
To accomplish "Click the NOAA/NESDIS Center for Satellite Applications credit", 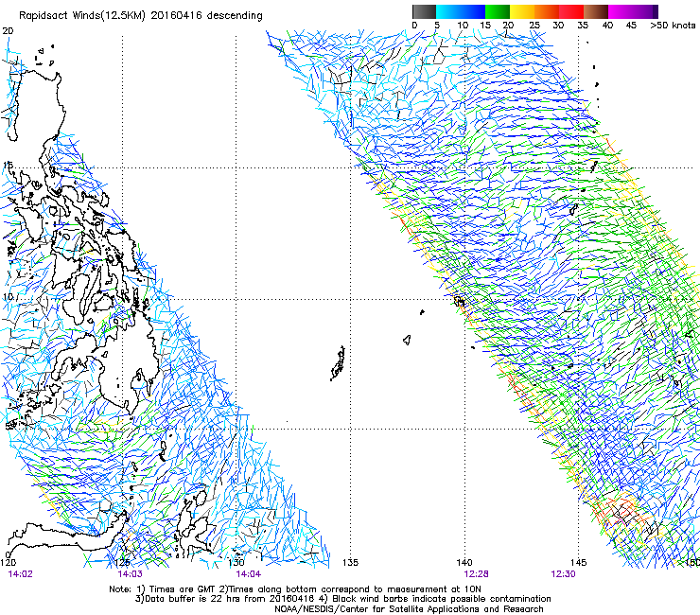I will tap(409, 609).
